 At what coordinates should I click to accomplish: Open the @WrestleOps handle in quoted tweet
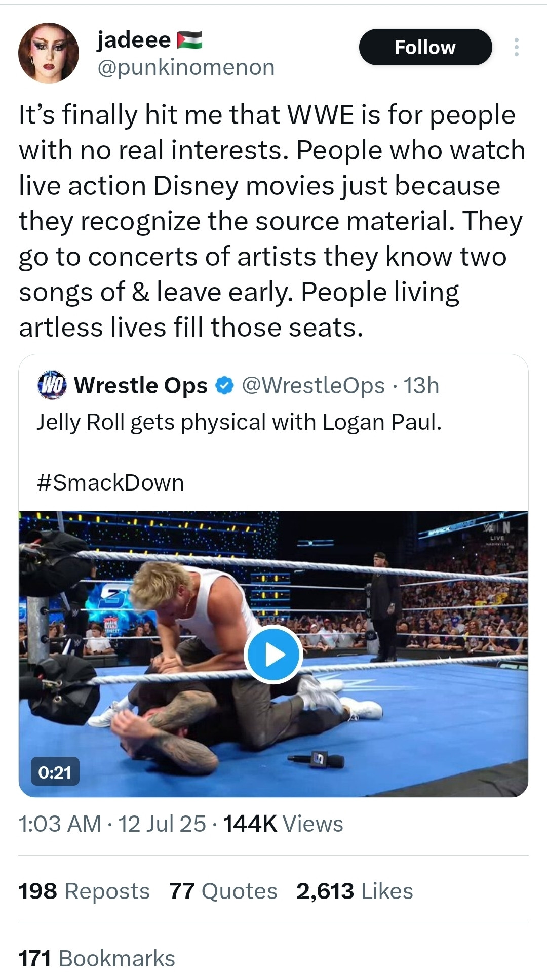click(x=313, y=386)
